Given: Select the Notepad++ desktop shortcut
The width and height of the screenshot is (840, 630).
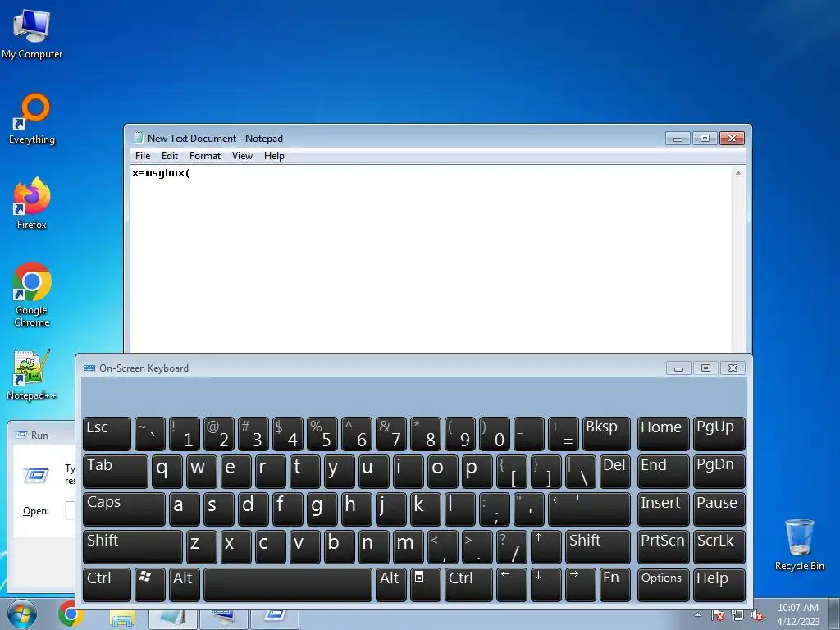Looking at the screenshot, I should (x=32, y=375).
